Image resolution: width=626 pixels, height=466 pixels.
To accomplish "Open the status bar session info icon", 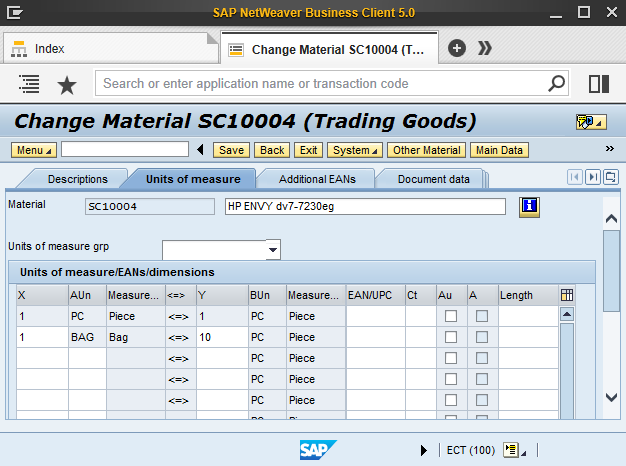I will [514, 450].
